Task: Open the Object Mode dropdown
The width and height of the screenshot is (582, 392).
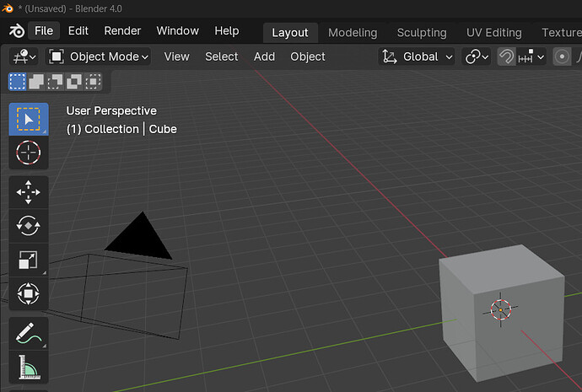Action: point(99,56)
